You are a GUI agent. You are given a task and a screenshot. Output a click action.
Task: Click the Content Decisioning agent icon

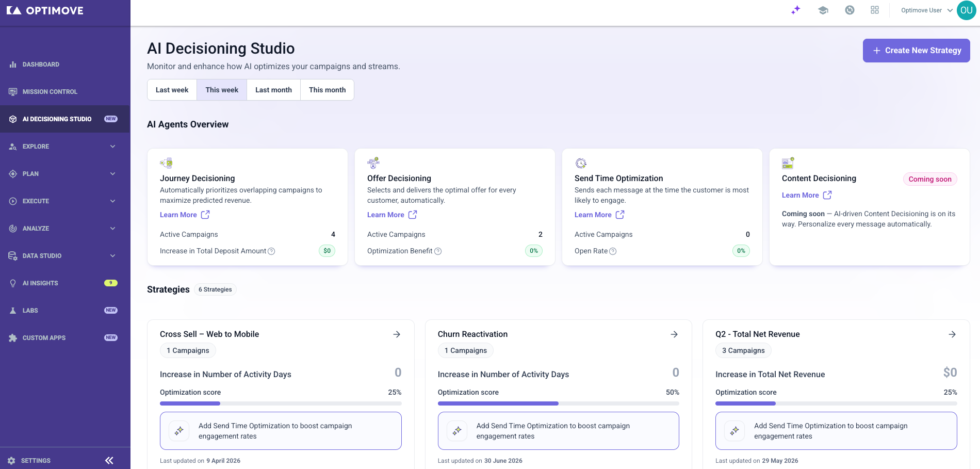pos(788,163)
